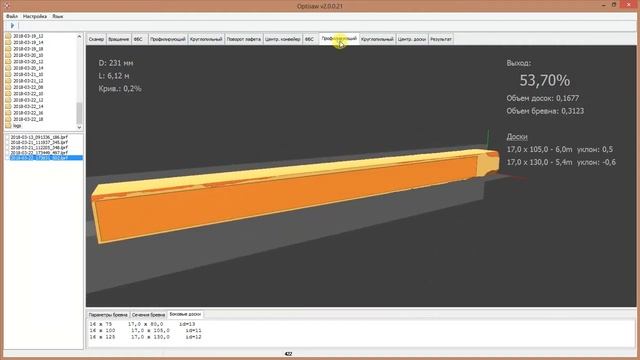The width and height of the screenshot is (640, 360).
Task: Tick checkbox of the highlighted blue file row
Action: pos(8,158)
